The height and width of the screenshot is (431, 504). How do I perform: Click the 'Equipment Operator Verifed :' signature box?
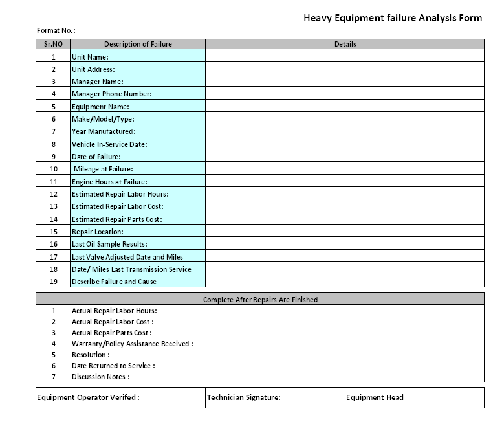[x=120, y=397]
